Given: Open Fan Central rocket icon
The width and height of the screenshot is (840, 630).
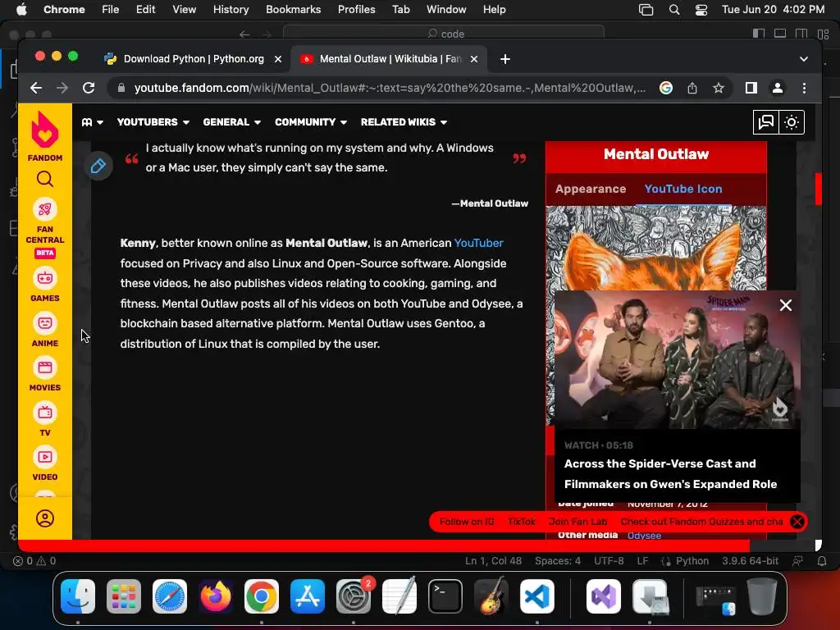Looking at the screenshot, I should [45, 209].
